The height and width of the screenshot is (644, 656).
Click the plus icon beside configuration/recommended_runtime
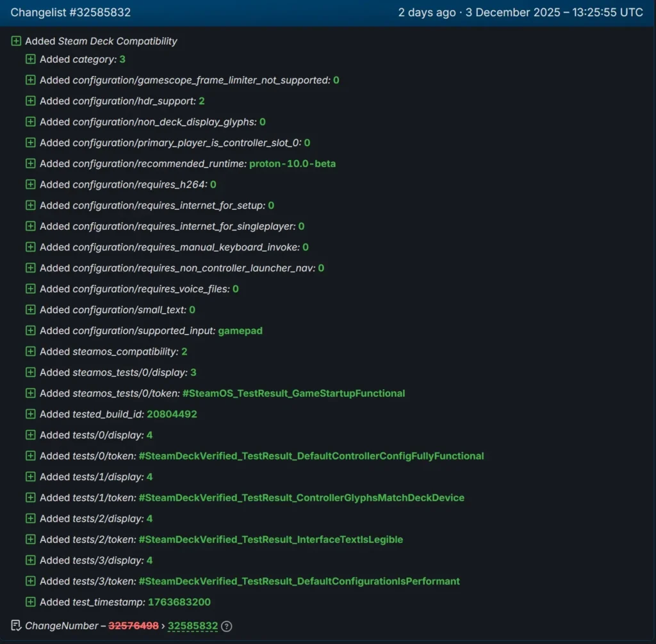click(30, 164)
